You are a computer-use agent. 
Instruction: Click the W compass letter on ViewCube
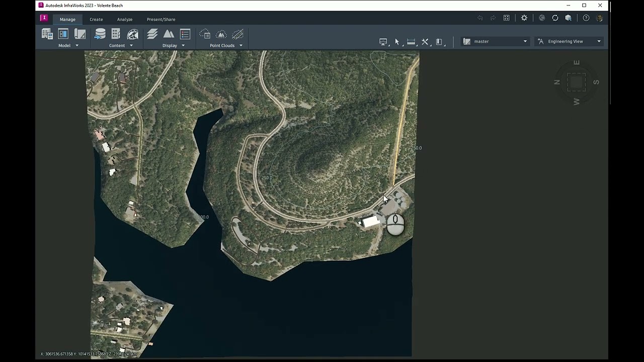pyautogui.click(x=577, y=102)
